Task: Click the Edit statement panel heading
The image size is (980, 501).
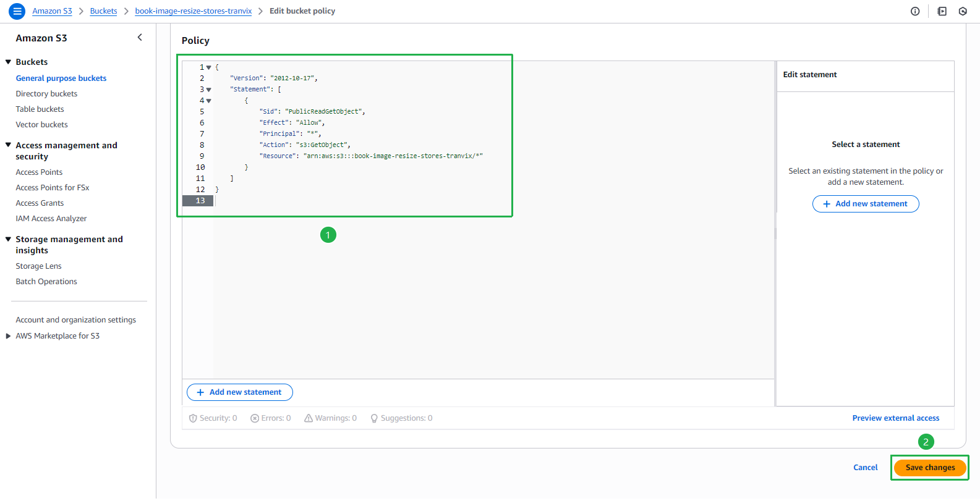Action: (810, 75)
